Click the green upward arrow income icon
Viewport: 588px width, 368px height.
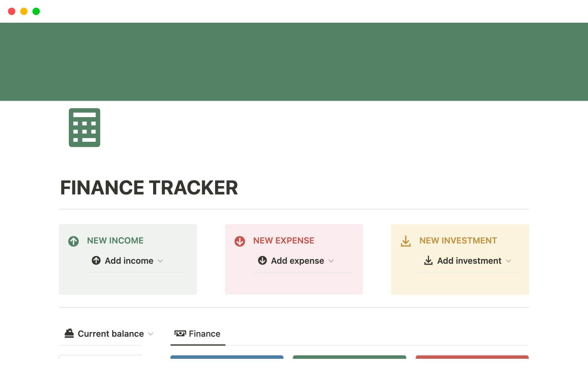click(74, 241)
